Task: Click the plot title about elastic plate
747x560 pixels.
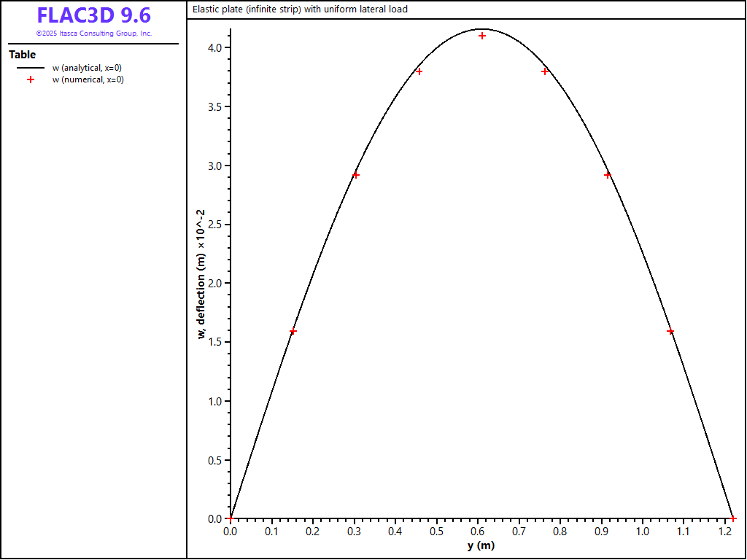Action: pos(300,9)
